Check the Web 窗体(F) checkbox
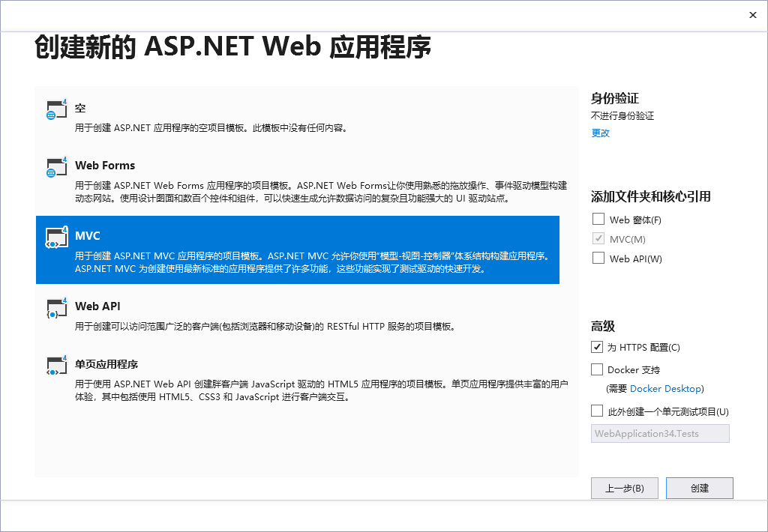The image size is (768, 532). (x=598, y=219)
